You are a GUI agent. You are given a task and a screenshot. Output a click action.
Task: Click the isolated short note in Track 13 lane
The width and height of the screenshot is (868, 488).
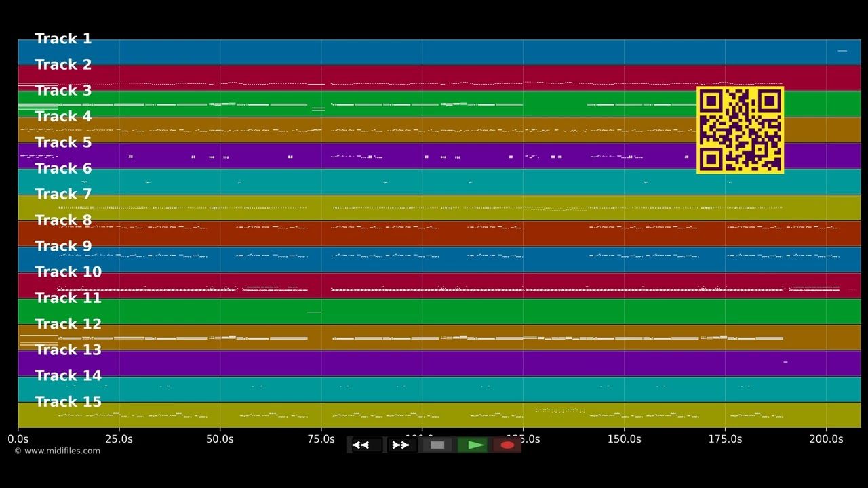[785, 362]
